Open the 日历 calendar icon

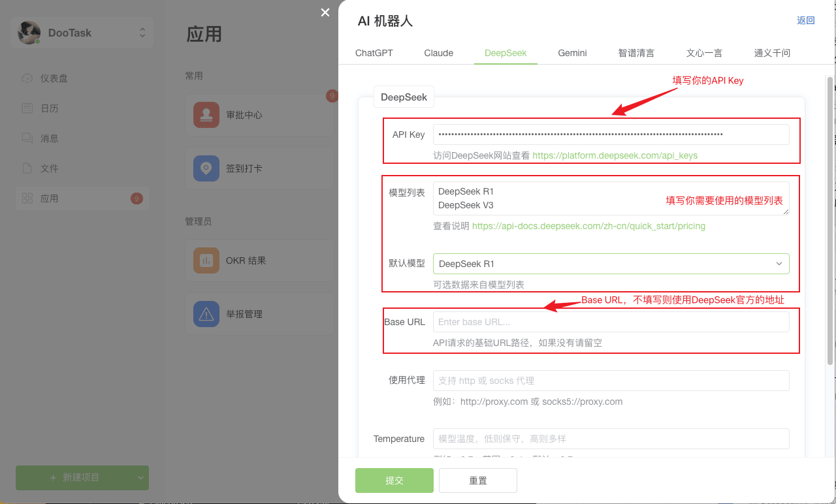(27, 108)
